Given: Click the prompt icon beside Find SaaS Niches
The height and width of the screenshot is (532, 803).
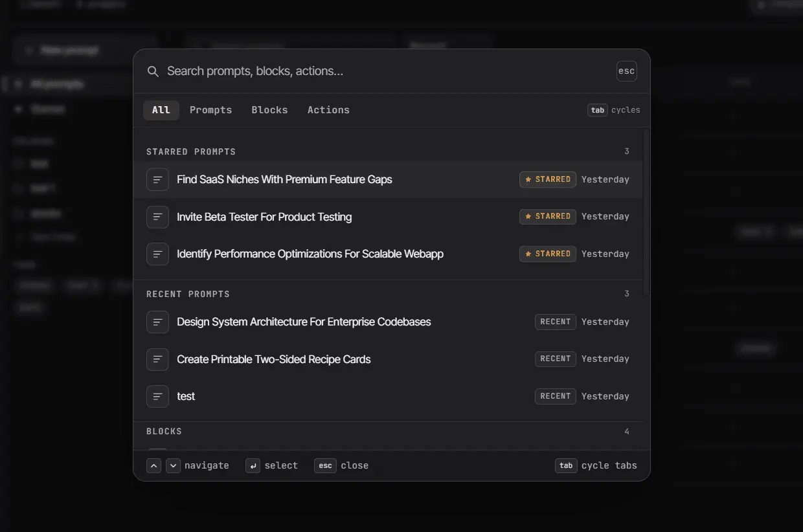Looking at the screenshot, I should pos(157,179).
